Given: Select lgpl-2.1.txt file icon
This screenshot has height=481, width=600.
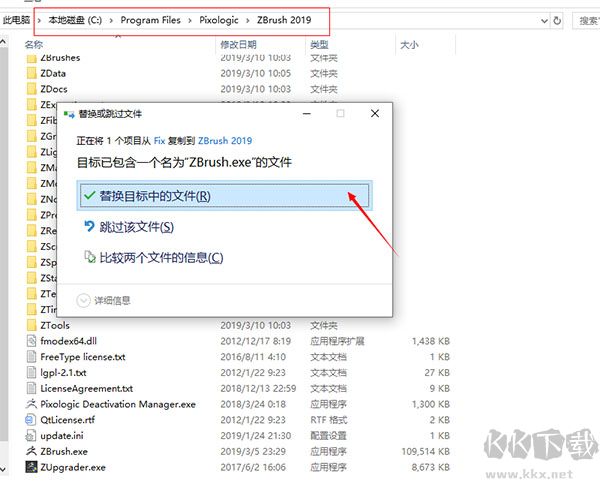Looking at the screenshot, I should (x=31, y=372).
